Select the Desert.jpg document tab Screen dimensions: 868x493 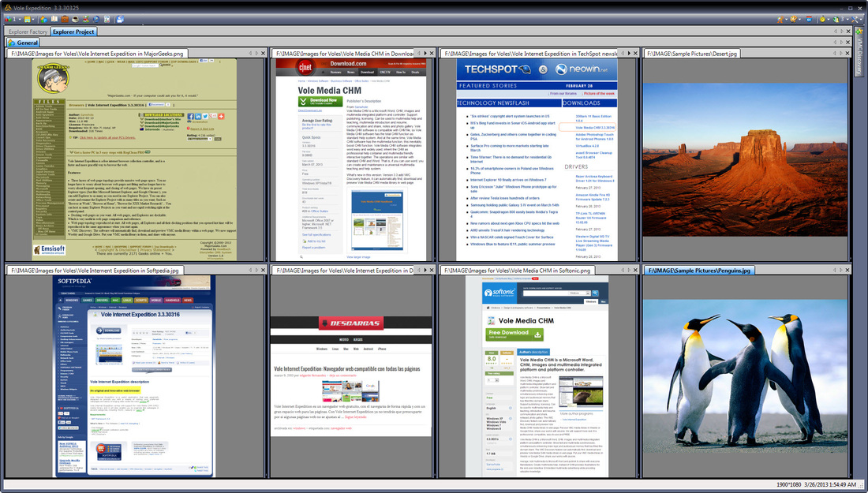[693, 54]
